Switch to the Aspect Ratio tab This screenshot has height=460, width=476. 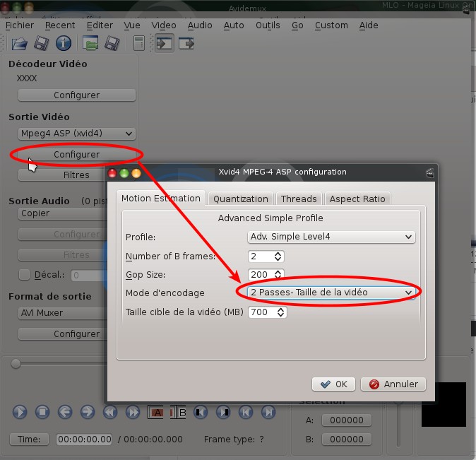click(357, 199)
